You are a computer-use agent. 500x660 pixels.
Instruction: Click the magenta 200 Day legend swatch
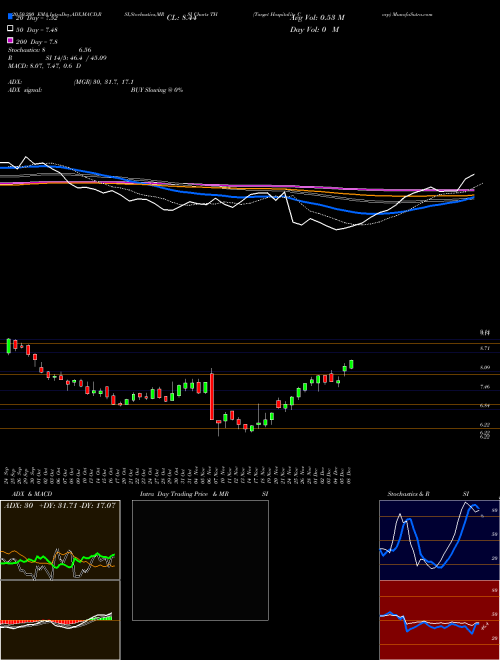10,40
